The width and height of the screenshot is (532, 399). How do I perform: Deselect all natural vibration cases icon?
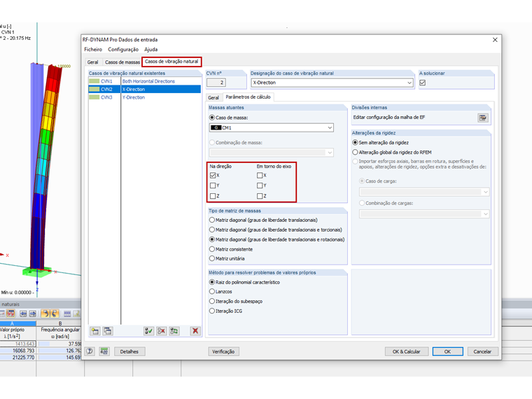tap(162, 331)
